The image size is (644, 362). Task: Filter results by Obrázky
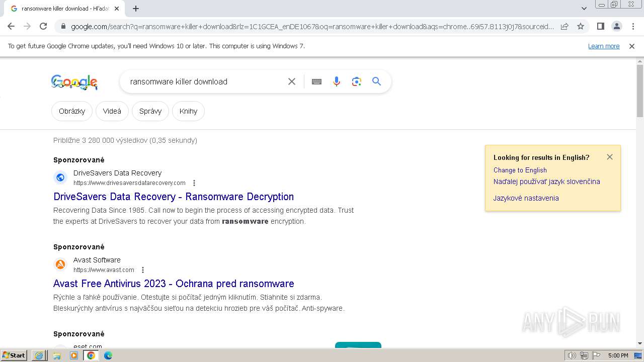72,111
